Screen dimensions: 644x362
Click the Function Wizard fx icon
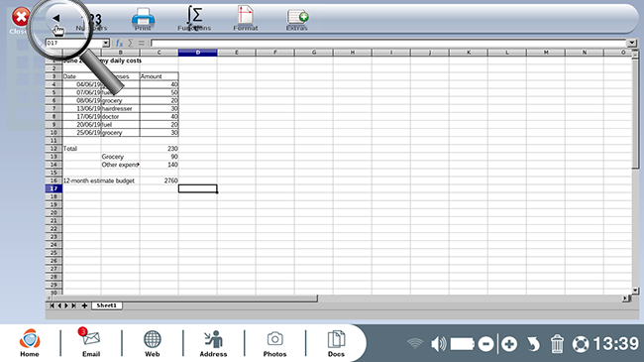tap(119, 43)
